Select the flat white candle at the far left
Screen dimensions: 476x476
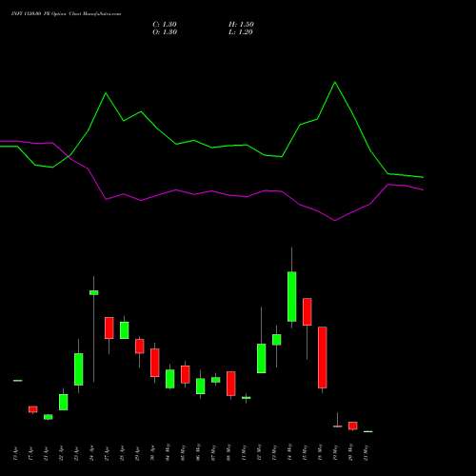coord(18,380)
